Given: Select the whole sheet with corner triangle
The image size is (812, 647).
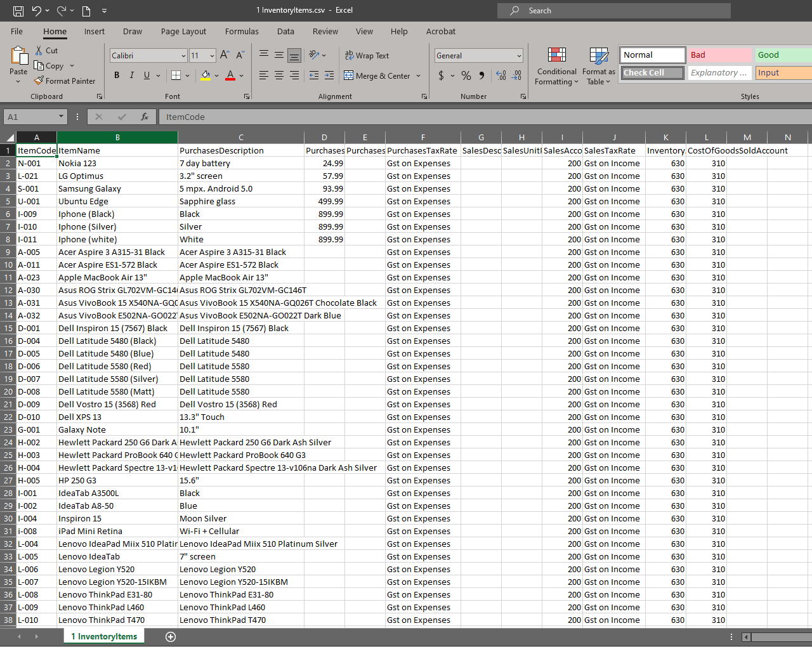Looking at the screenshot, I should click(9, 137).
